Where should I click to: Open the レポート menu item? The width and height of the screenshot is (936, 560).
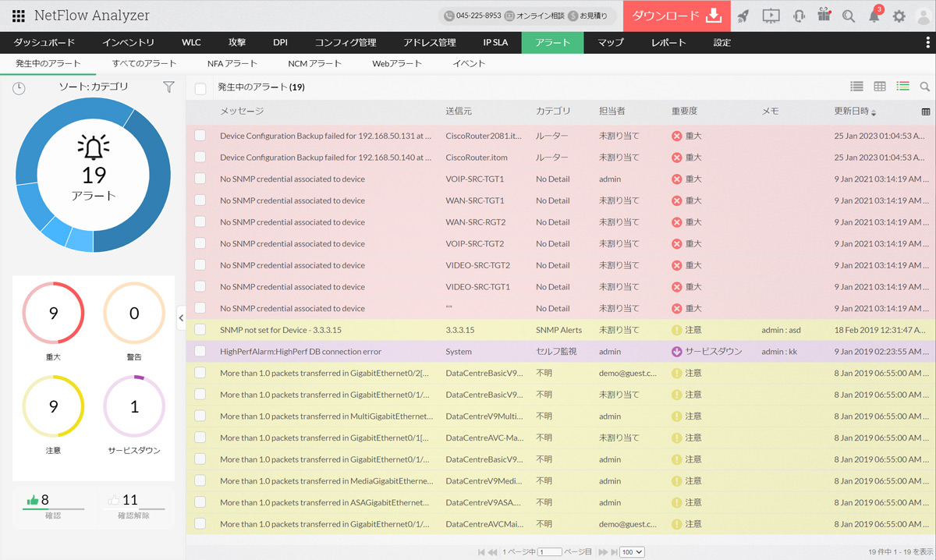tap(668, 43)
